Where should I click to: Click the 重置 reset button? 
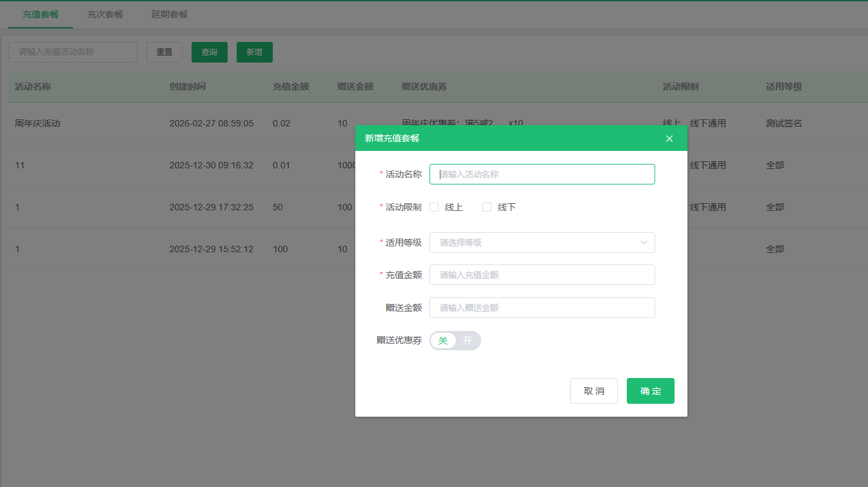(164, 52)
